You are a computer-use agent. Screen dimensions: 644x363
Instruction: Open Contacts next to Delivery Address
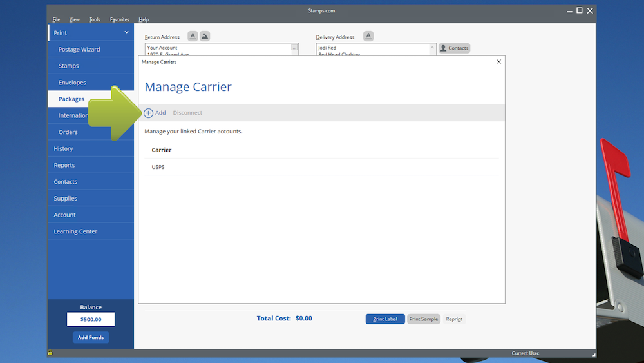coord(454,48)
